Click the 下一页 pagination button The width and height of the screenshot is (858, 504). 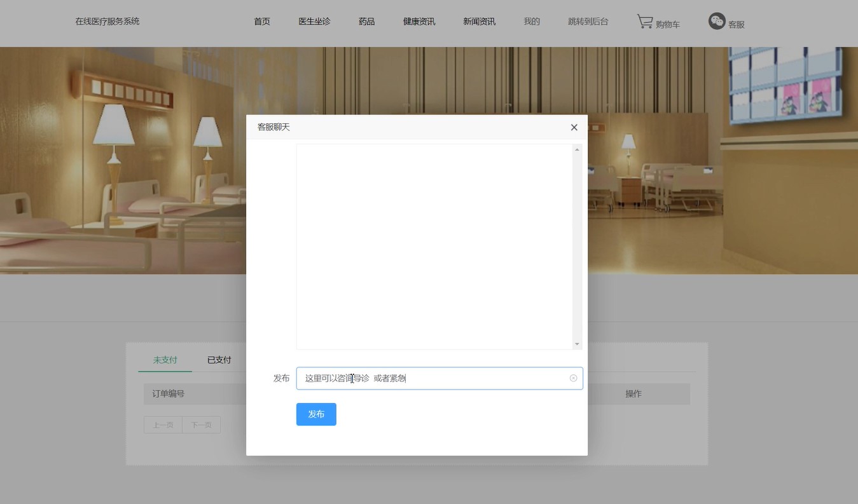(201, 425)
